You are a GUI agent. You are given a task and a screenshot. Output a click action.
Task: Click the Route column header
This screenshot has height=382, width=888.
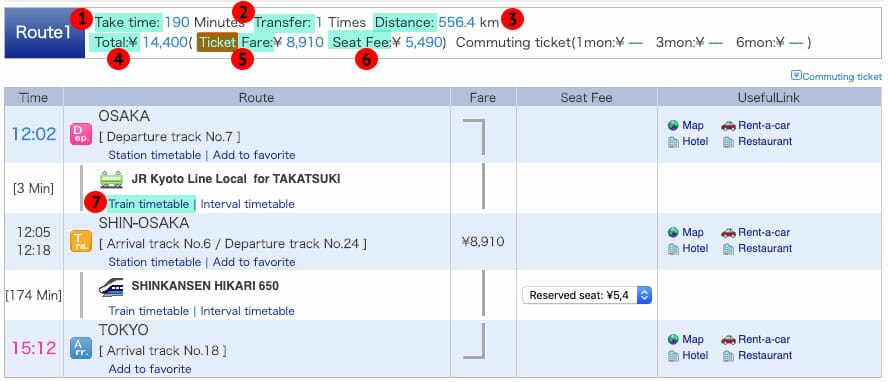(x=257, y=97)
